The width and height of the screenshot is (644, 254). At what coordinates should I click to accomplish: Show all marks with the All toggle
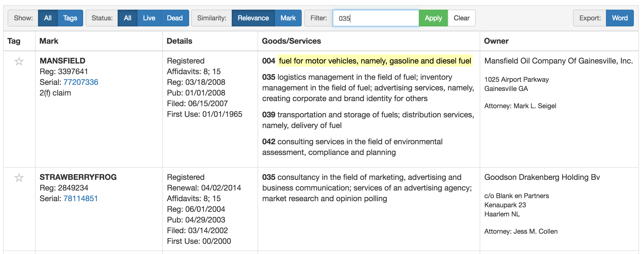click(x=48, y=18)
